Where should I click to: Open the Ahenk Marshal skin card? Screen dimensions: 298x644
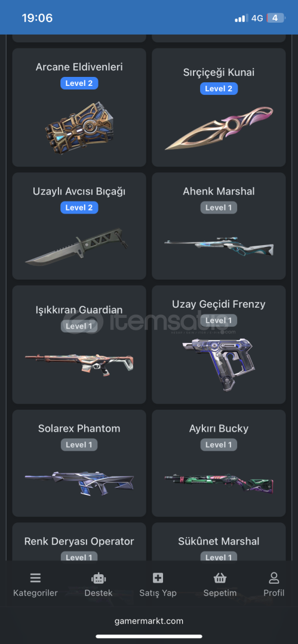[219, 226]
